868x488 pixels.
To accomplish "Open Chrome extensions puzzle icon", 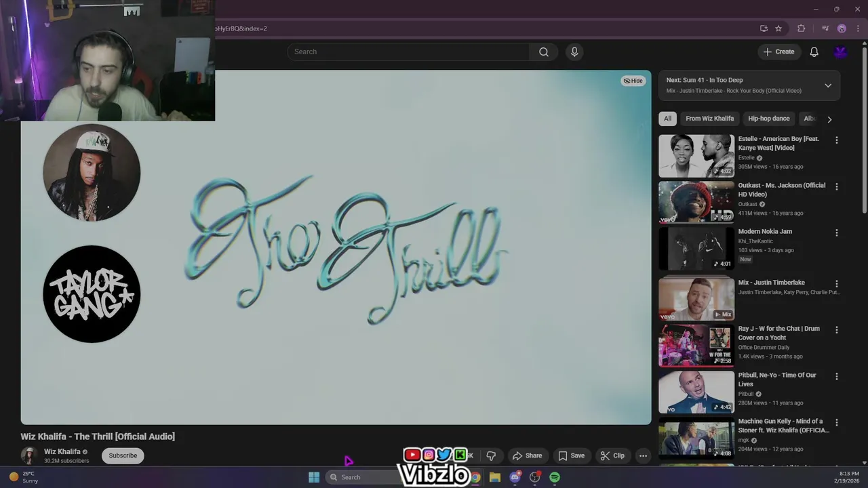I will click(x=801, y=28).
